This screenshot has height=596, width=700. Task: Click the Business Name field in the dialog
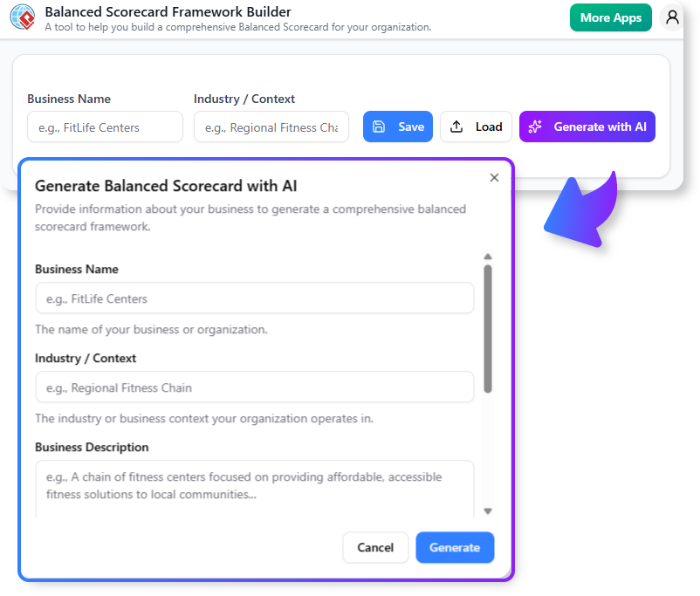pos(255,298)
